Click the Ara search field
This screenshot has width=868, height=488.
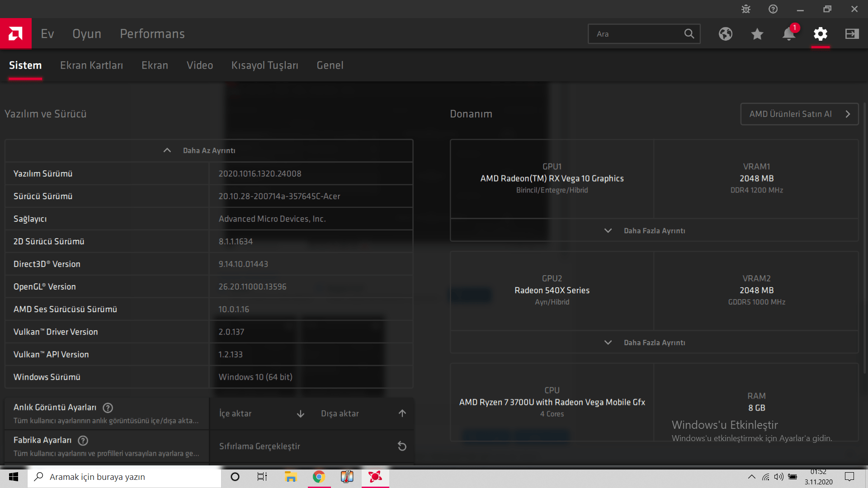point(637,34)
